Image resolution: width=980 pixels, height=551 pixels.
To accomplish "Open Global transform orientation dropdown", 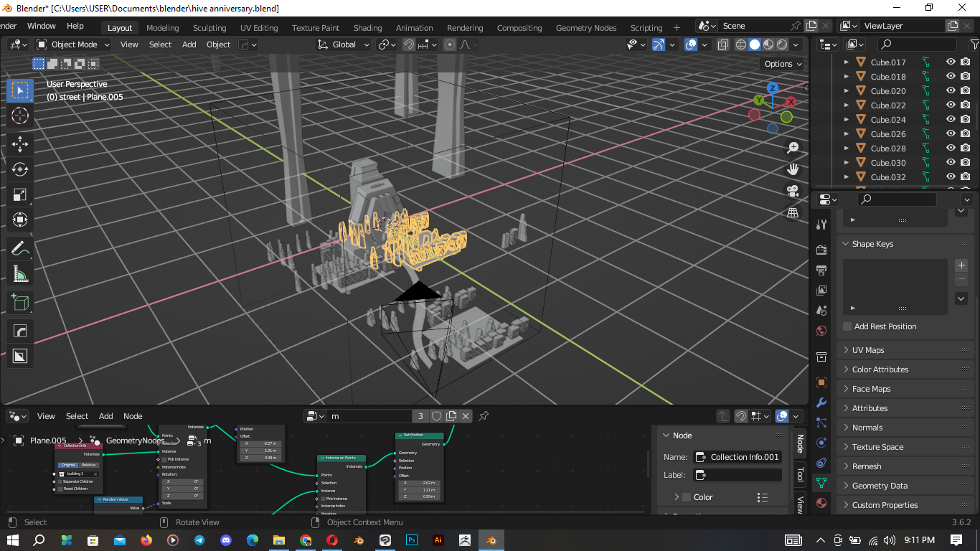I will pos(344,44).
